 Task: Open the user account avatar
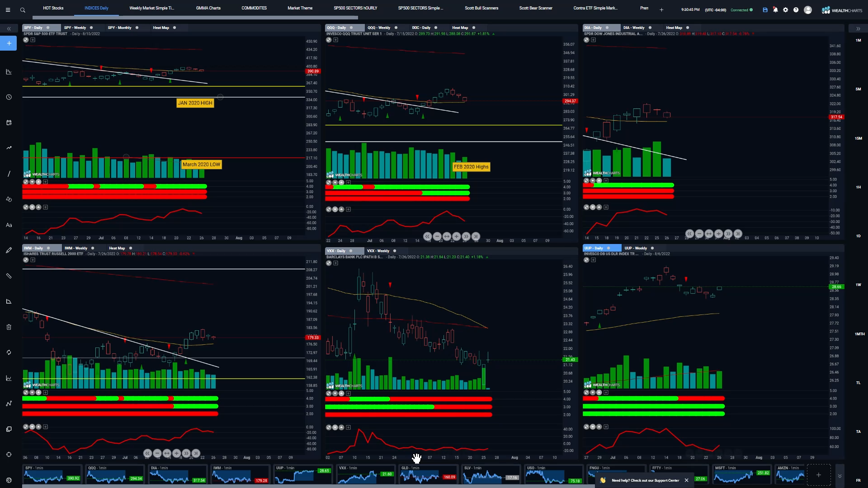pos(808,9)
